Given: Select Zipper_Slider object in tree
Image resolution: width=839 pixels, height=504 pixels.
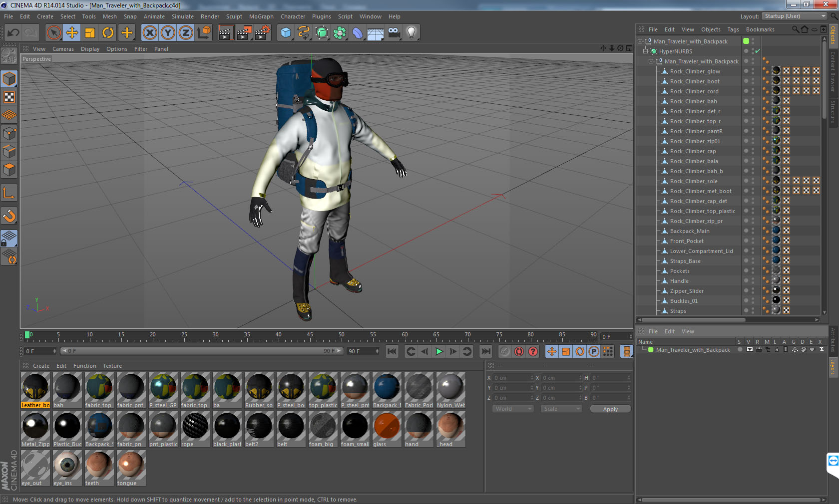Looking at the screenshot, I should (x=687, y=291).
